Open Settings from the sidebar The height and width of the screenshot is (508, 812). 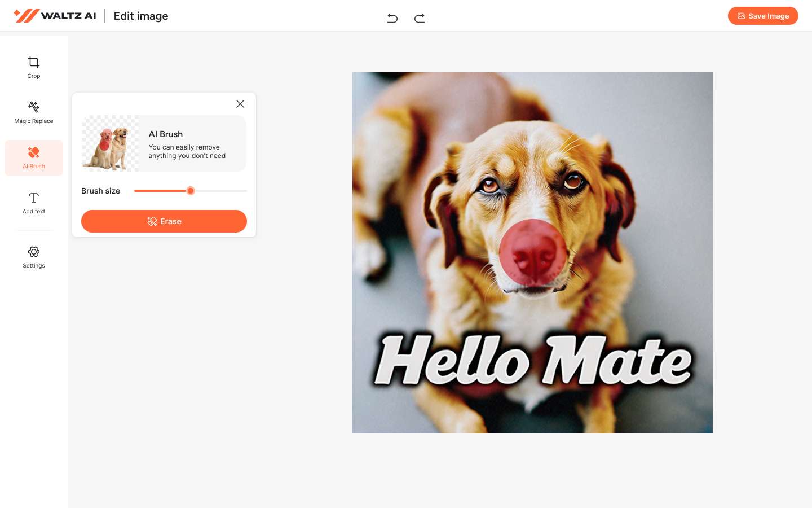tap(34, 257)
